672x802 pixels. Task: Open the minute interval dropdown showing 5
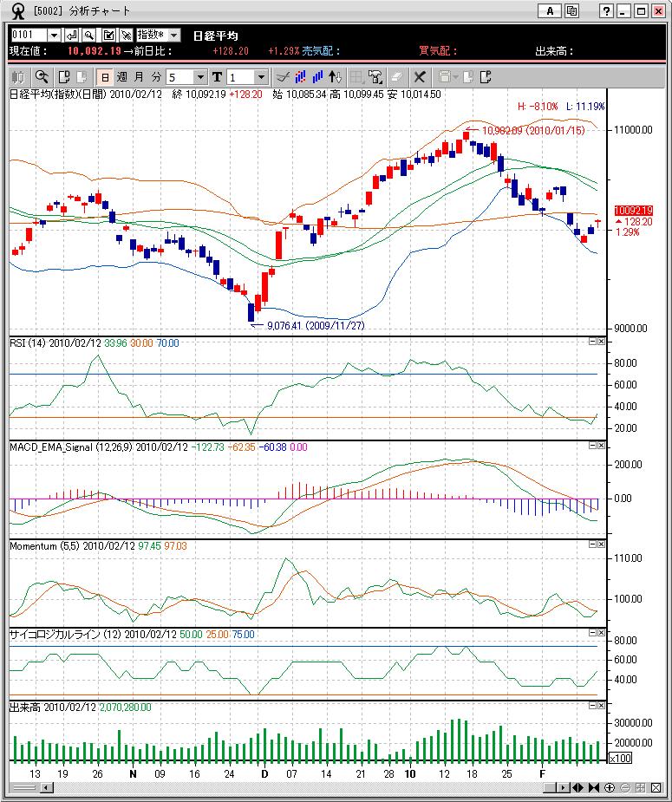point(200,77)
